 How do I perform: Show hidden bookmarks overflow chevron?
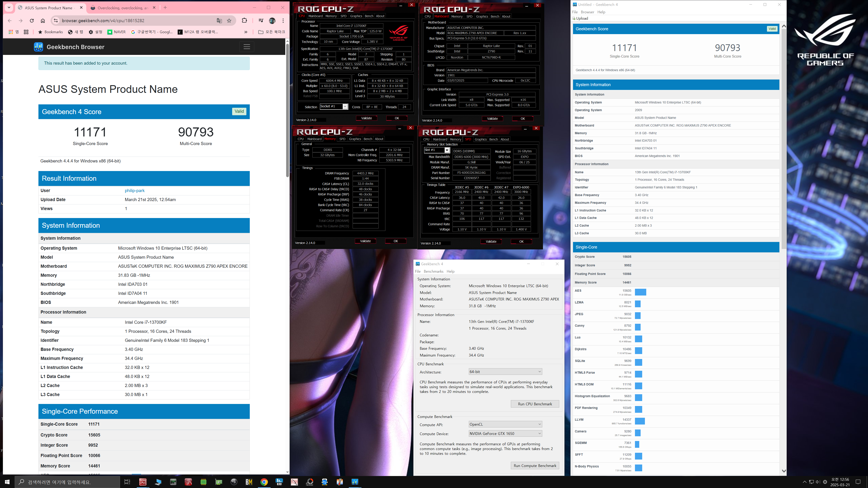246,32
